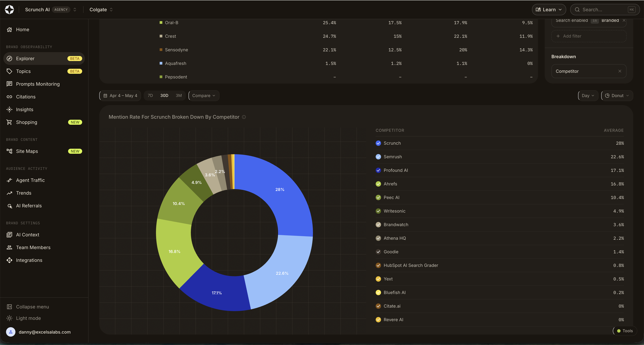Click the Citations link icon
This screenshot has width=644, height=345.
pos(10,97)
